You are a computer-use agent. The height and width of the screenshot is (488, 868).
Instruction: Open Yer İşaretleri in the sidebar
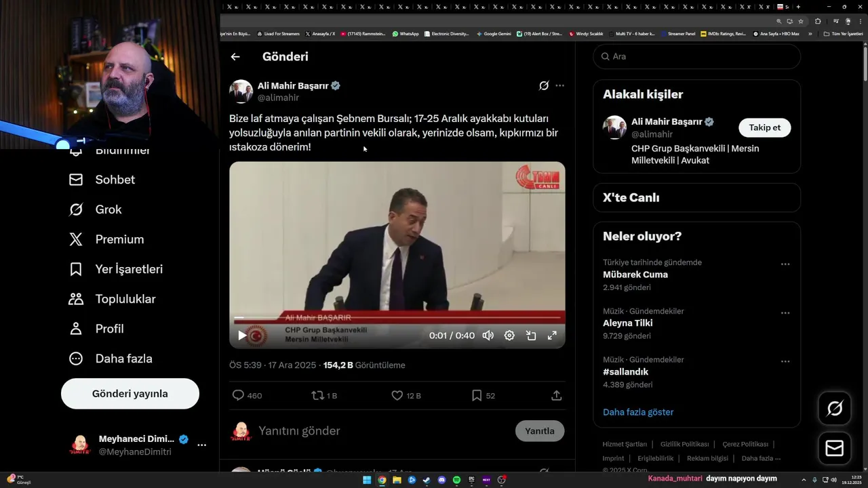116,269
